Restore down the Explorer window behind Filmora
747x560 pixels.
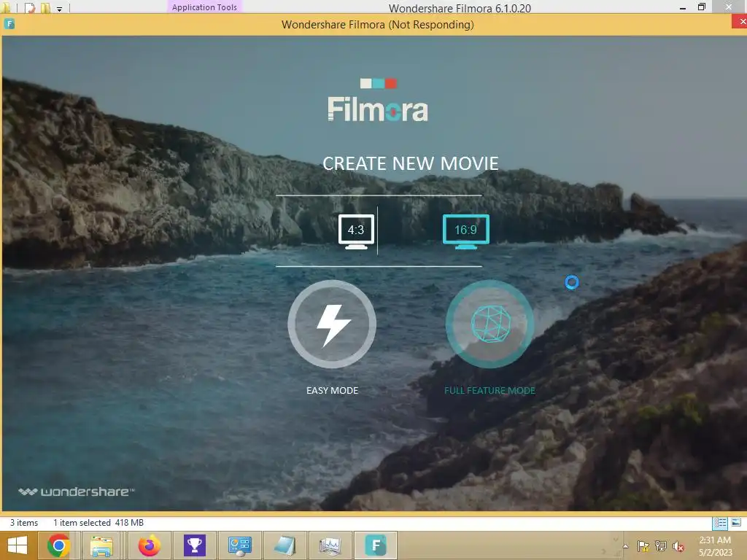702,7
